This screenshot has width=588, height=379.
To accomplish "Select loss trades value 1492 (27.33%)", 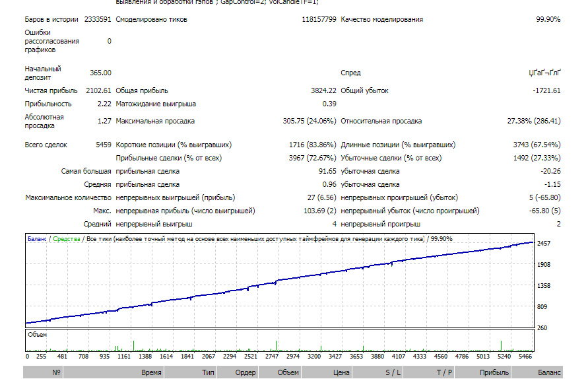I will click(537, 158).
